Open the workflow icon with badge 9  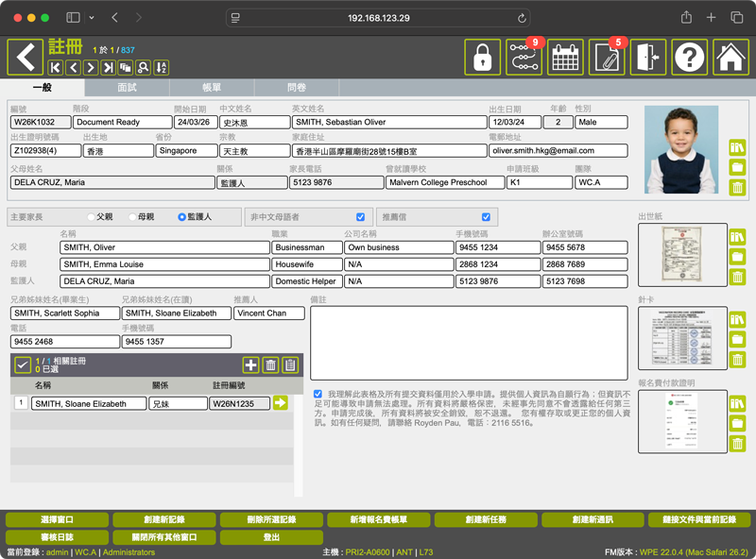coord(524,58)
